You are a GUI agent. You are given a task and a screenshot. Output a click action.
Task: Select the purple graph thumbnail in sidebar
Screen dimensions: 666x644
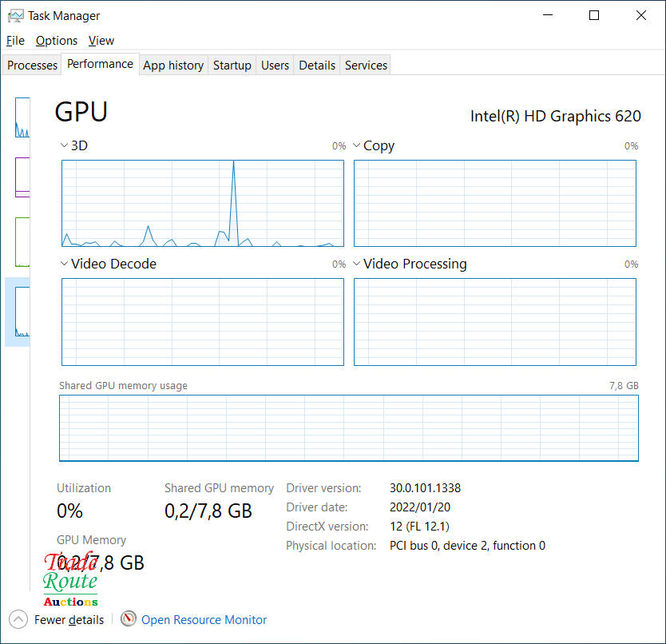[x=22, y=177]
